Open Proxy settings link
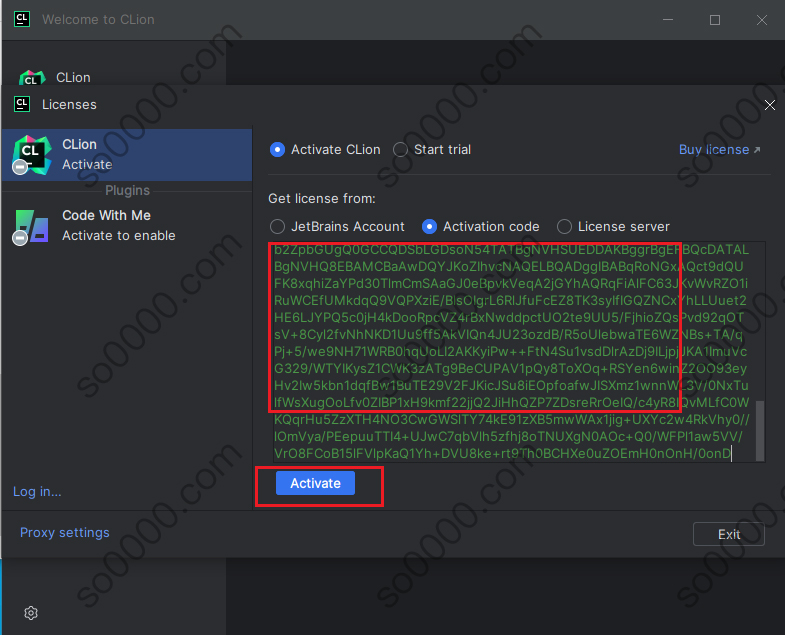The width and height of the screenshot is (785, 635). [65, 532]
